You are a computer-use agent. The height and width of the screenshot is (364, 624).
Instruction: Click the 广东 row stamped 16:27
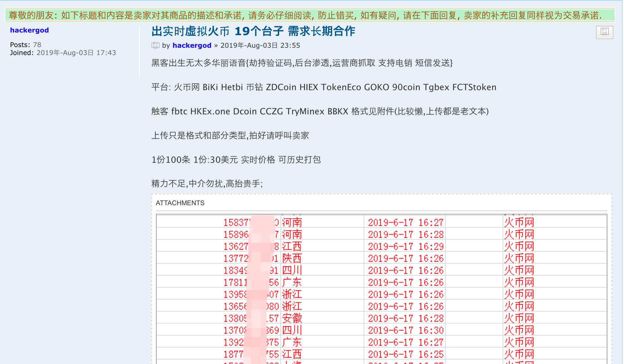point(291,342)
